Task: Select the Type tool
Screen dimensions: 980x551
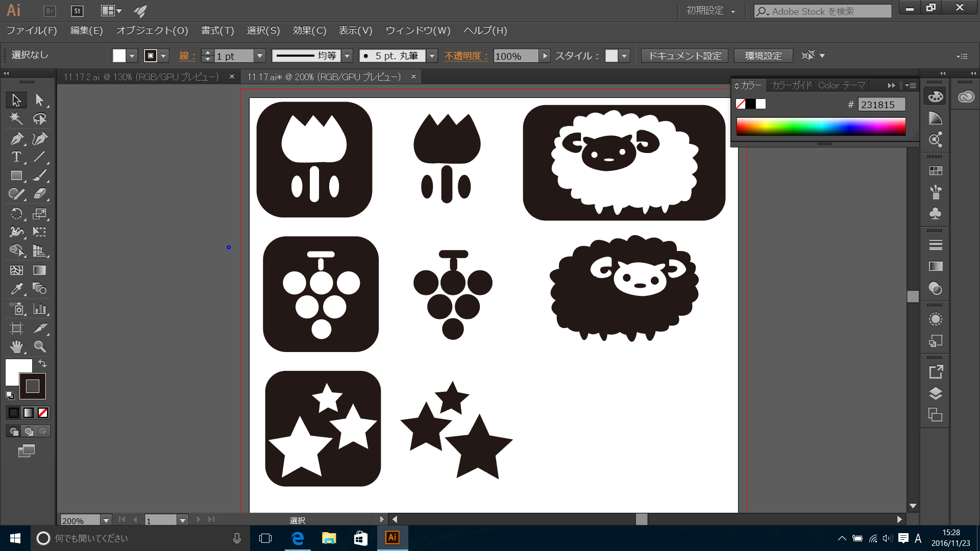Action: 16,157
